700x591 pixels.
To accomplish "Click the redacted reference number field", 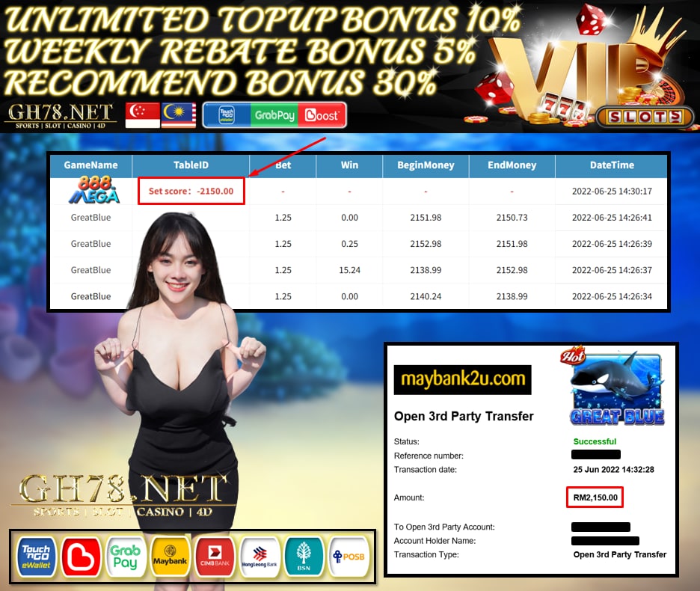I will [595, 455].
